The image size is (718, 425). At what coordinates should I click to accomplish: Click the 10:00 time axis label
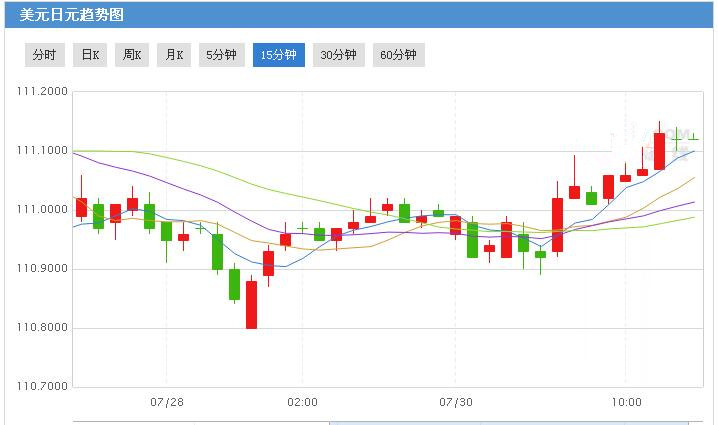click(x=626, y=402)
